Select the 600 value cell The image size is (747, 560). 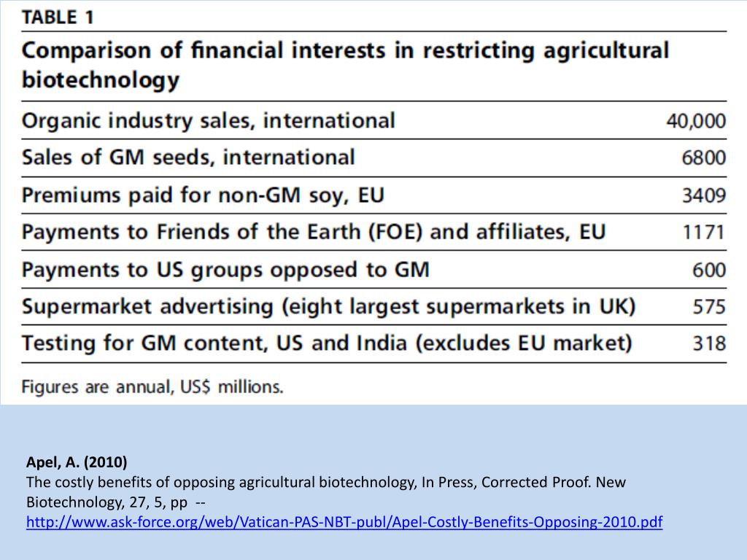click(x=709, y=270)
